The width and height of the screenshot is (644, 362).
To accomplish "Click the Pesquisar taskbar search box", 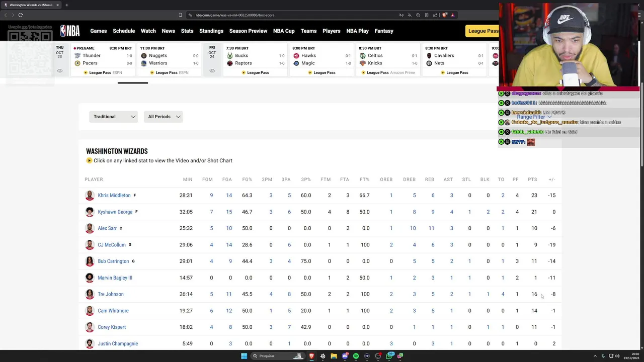I will (277, 356).
